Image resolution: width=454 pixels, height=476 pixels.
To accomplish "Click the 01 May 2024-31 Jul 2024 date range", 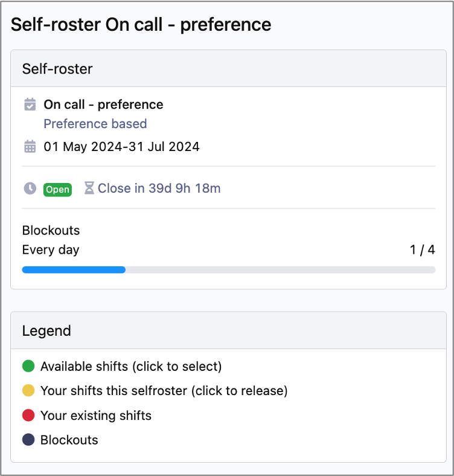I will coord(122,147).
